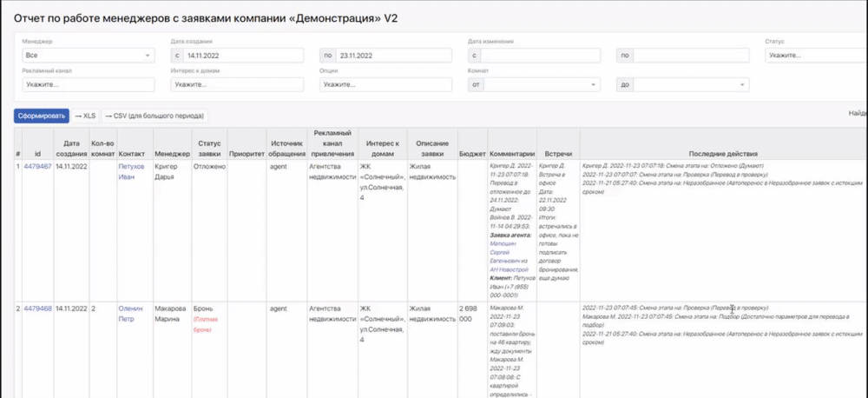Open request id 4479467
The width and height of the screenshot is (868, 398).
click(x=37, y=166)
